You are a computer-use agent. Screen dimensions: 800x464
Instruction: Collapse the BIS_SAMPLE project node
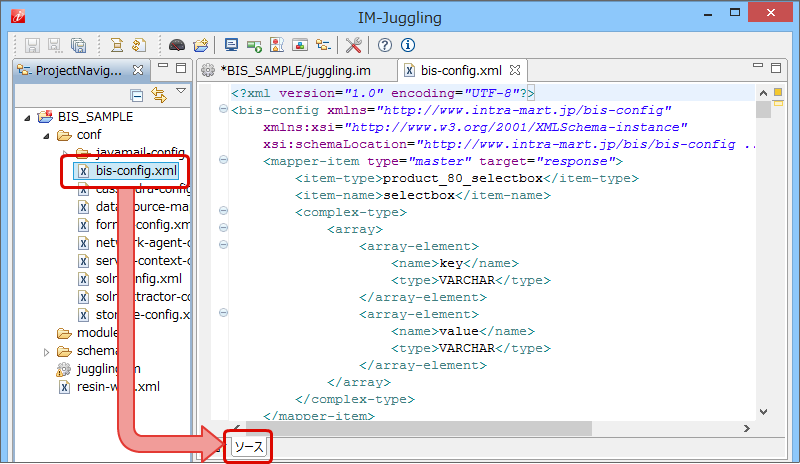(x=27, y=118)
